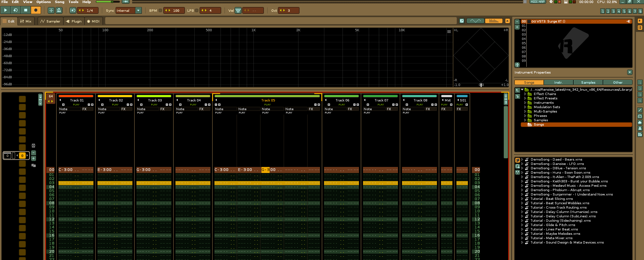Click the MIDI MAP button
Screen dimensions: 644x260
[x=537, y=2]
